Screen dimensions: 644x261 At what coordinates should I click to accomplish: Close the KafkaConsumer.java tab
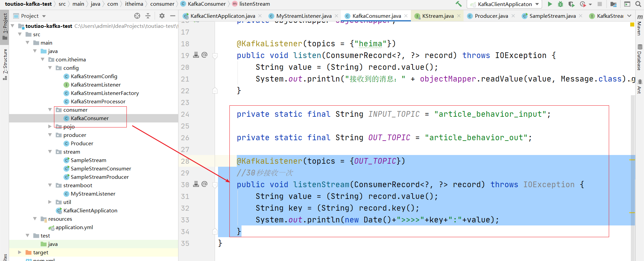pos(406,16)
